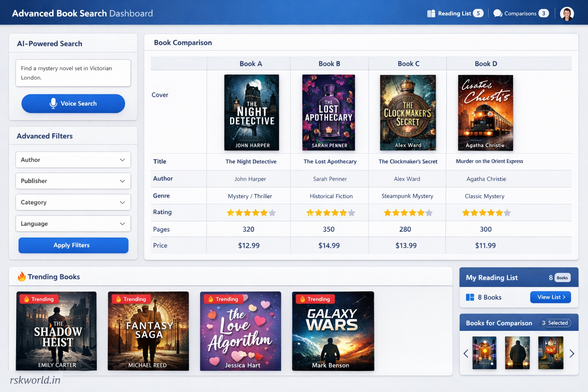Click pages value '280'
This screenshot has height=392, width=588.
[x=405, y=229]
